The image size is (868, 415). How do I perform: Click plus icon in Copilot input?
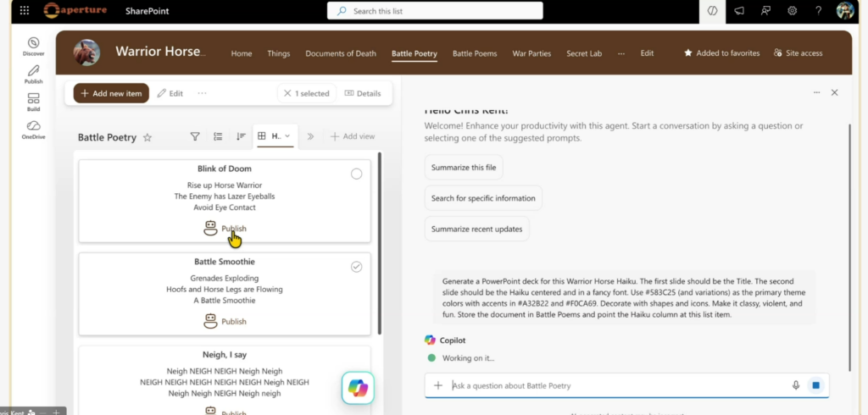point(438,385)
